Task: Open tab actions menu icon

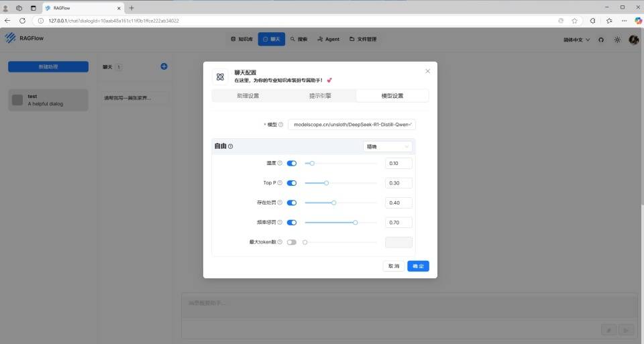Action: [34, 8]
